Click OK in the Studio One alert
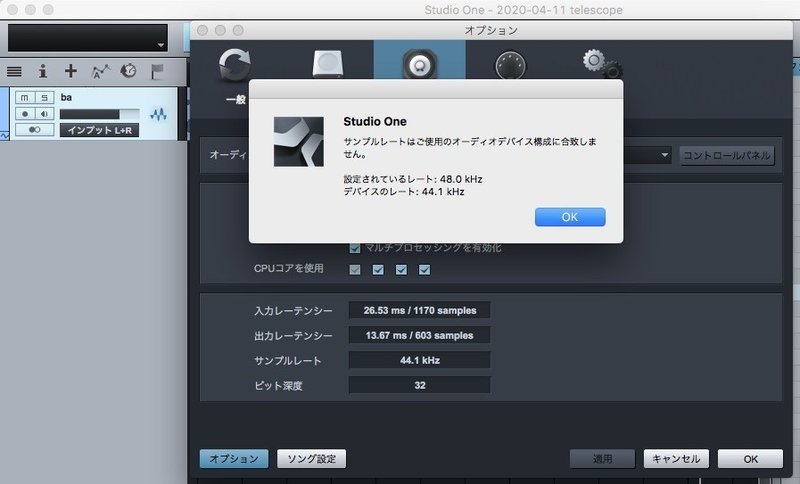The image size is (800, 484). coord(570,217)
